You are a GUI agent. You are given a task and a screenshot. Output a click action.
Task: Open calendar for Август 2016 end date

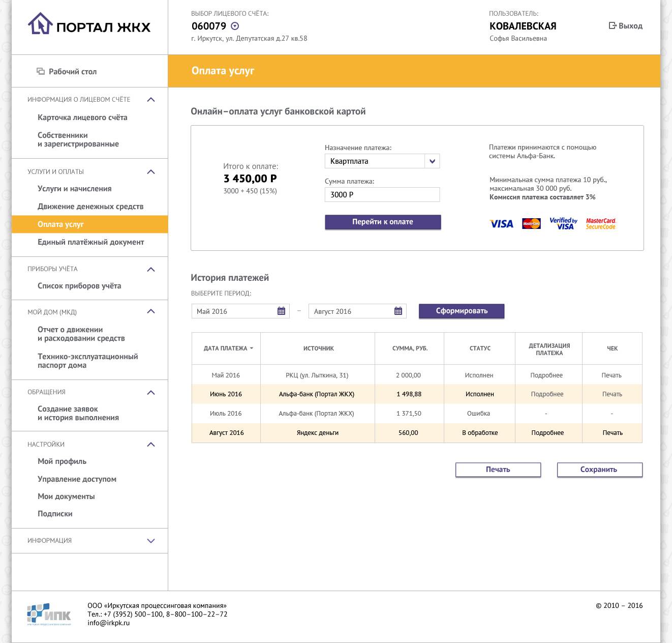click(398, 311)
